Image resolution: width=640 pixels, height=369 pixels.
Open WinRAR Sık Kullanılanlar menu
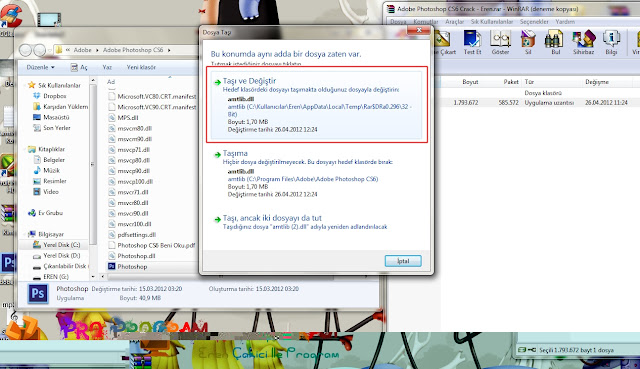click(492, 22)
